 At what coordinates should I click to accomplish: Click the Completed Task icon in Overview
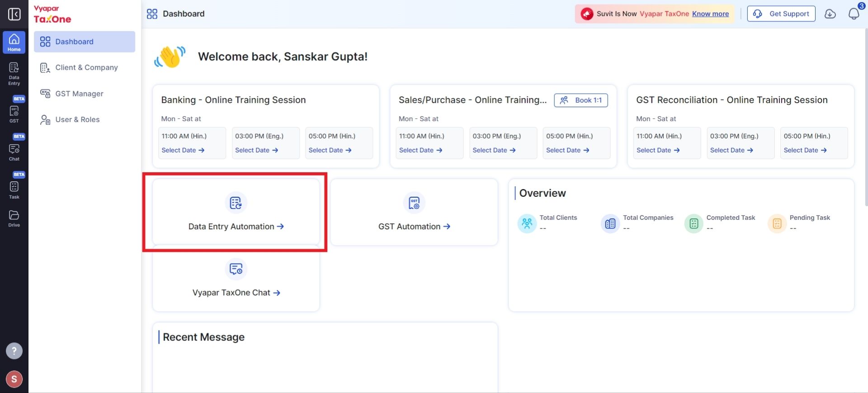694,223
